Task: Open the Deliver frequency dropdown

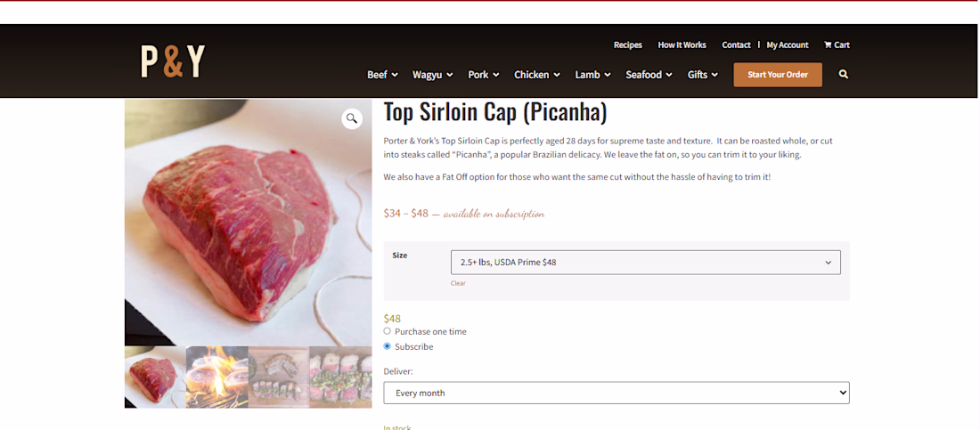Action: point(617,393)
